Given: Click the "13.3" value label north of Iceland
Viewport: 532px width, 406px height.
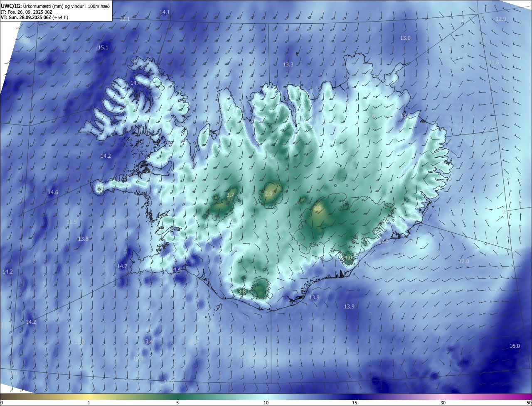Looking at the screenshot, I should 288,65.
